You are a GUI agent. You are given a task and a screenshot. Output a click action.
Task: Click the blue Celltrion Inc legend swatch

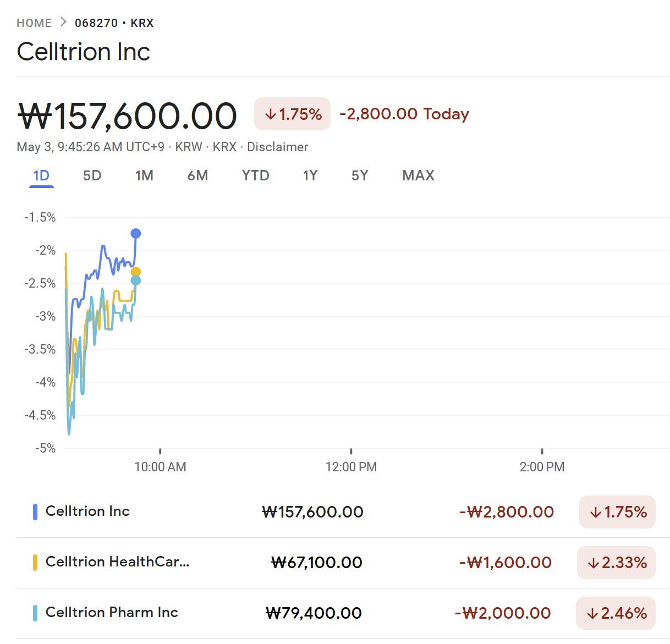(35, 512)
